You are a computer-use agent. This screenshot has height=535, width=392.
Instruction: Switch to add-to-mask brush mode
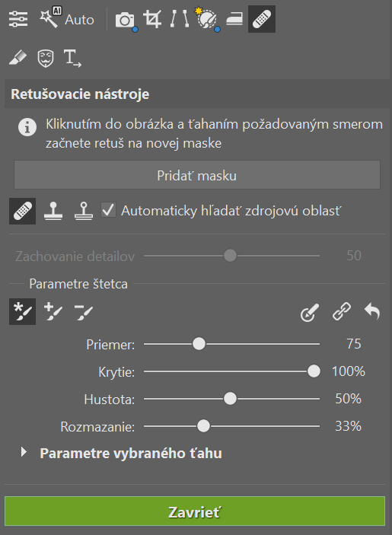53,311
